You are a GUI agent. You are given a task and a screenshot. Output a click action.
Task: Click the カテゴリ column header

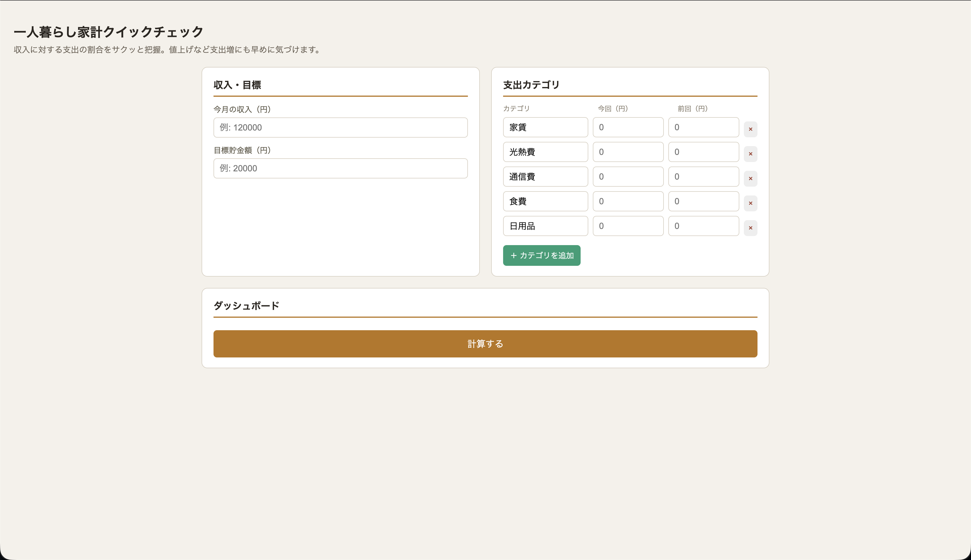516,108
